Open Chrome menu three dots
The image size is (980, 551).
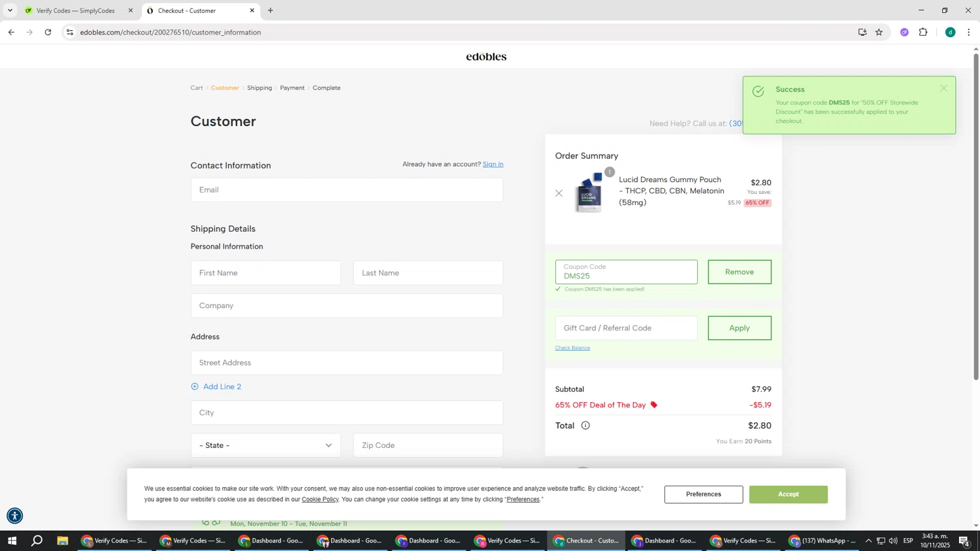coord(969,32)
